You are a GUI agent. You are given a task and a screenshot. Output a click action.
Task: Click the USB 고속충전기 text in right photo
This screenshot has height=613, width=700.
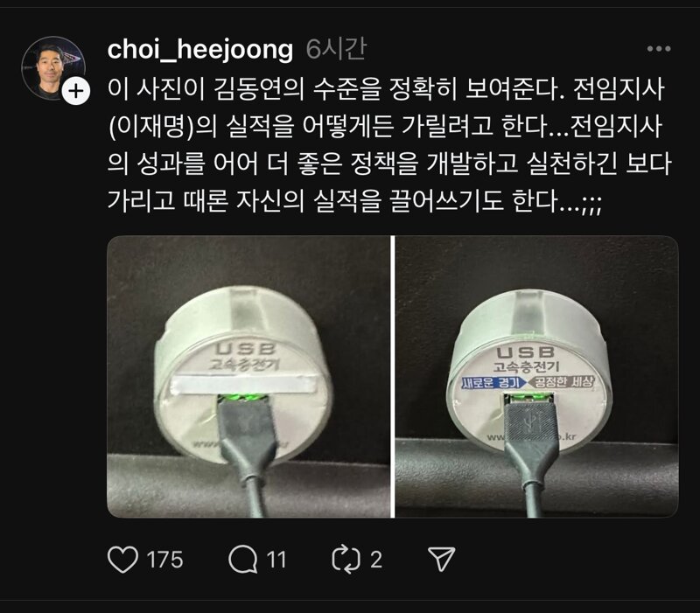(526, 359)
